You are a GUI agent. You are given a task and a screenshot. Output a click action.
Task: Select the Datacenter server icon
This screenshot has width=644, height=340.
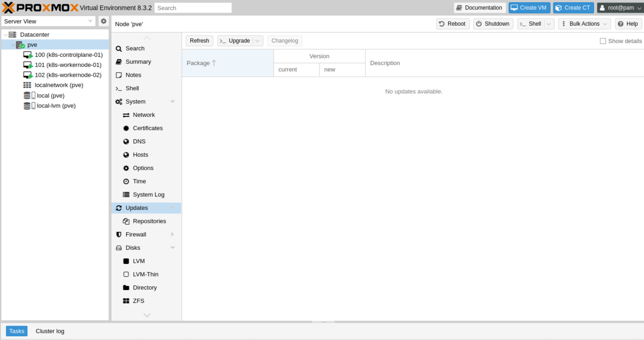coord(12,34)
